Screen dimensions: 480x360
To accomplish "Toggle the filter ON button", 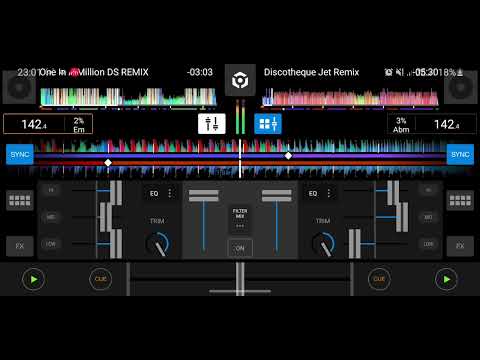I will click(240, 248).
